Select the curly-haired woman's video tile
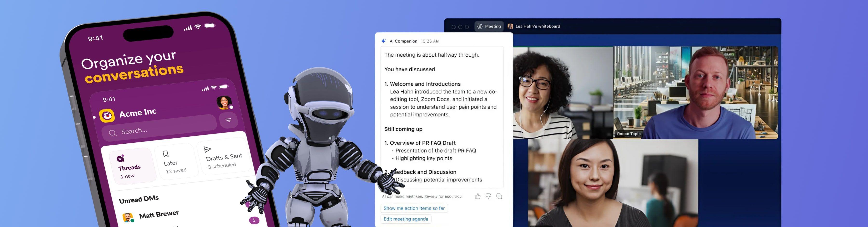Screen dimensions: 868x227 tap(563, 93)
